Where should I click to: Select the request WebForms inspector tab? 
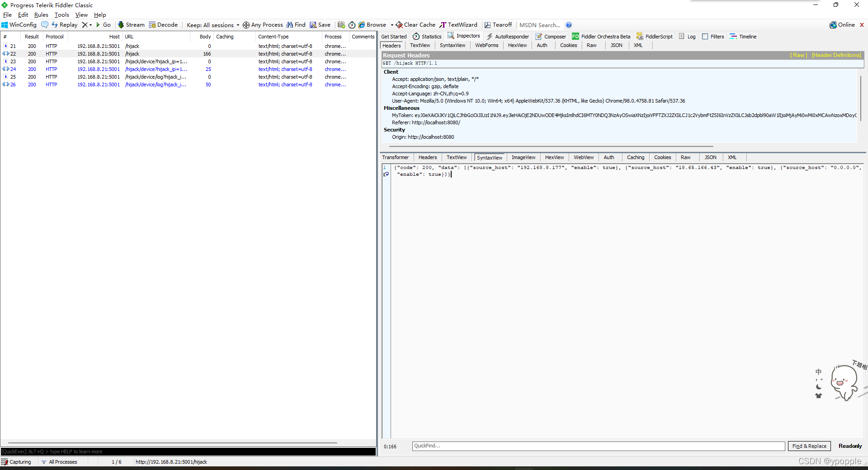(486, 45)
